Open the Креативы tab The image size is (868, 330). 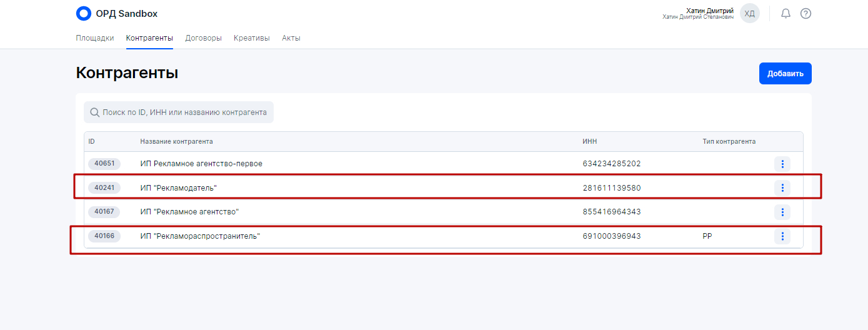[x=252, y=38]
